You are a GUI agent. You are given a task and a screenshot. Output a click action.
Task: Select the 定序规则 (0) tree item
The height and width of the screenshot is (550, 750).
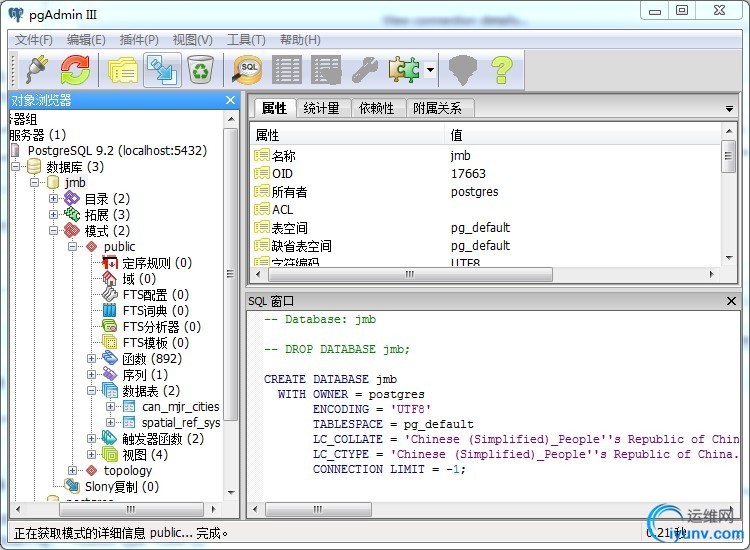(157, 263)
